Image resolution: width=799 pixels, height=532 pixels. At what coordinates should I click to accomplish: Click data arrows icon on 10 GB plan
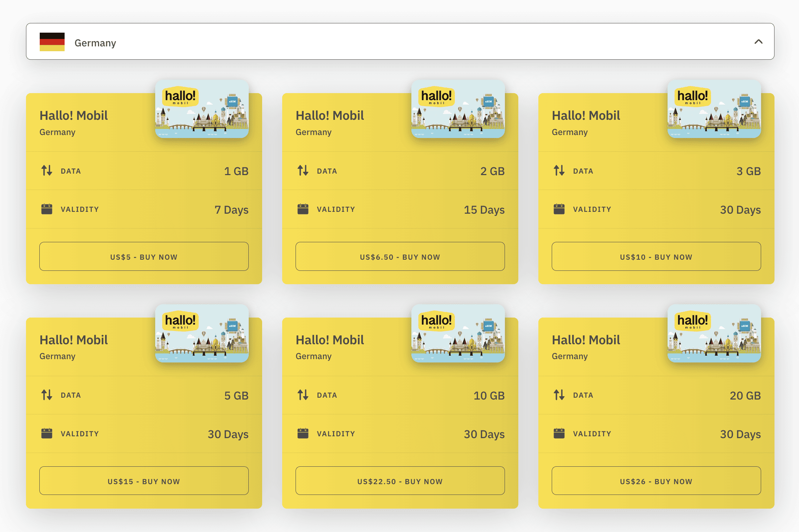pyautogui.click(x=303, y=395)
